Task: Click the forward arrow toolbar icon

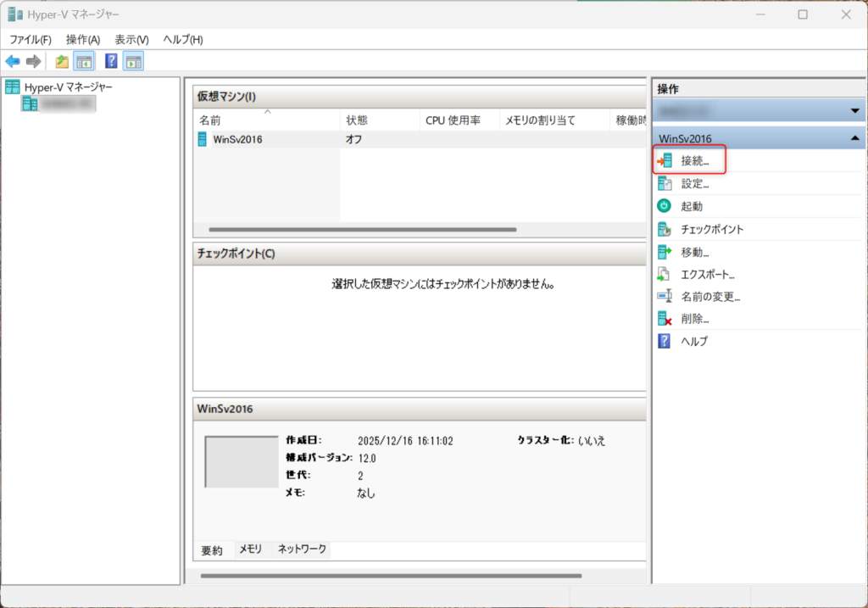Action: point(34,61)
